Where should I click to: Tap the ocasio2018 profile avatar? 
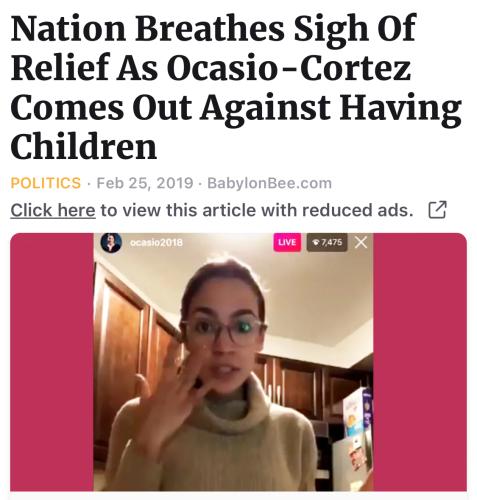111,242
